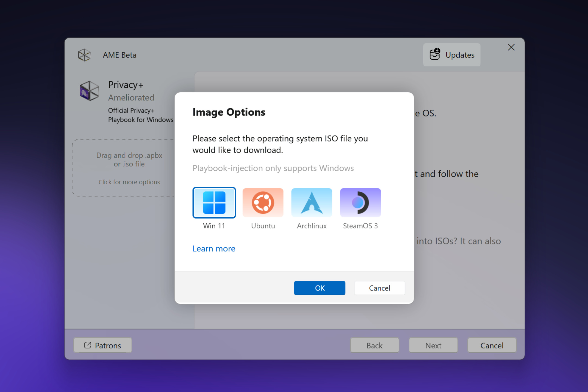The image size is (588, 392).
Task: Click Next in the AME wizard
Action: (x=433, y=345)
